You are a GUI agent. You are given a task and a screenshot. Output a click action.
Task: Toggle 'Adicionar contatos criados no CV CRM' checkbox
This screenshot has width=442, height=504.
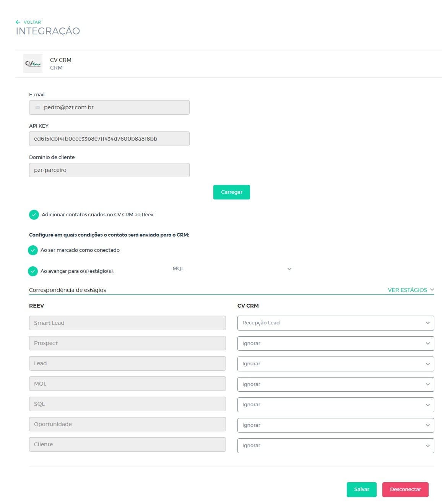pyautogui.click(x=34, y=215)
